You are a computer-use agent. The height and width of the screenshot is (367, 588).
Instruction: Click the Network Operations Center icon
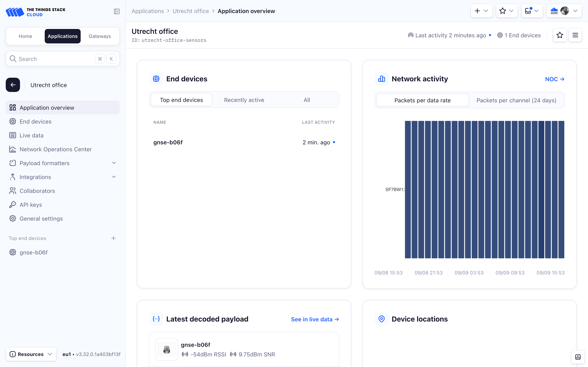tap(13, 149)
